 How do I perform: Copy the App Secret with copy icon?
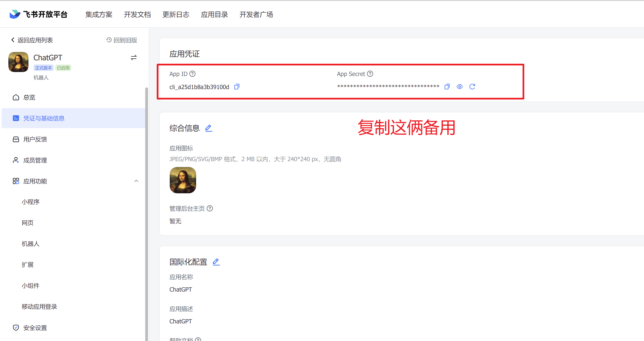point(447,87)
